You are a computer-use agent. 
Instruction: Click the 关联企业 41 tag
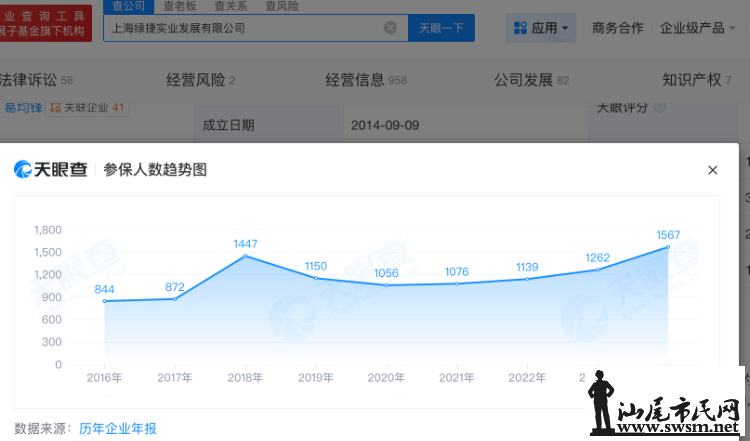click(87, 108)
